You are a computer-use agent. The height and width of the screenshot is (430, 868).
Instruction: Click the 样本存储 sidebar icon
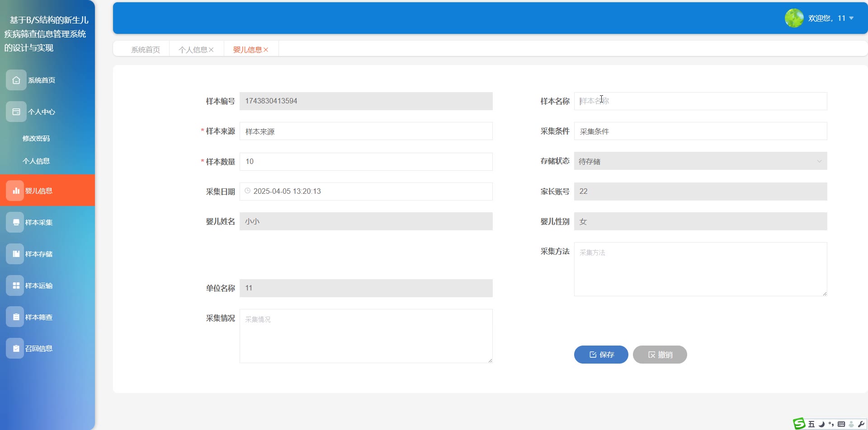coord(16,254)
